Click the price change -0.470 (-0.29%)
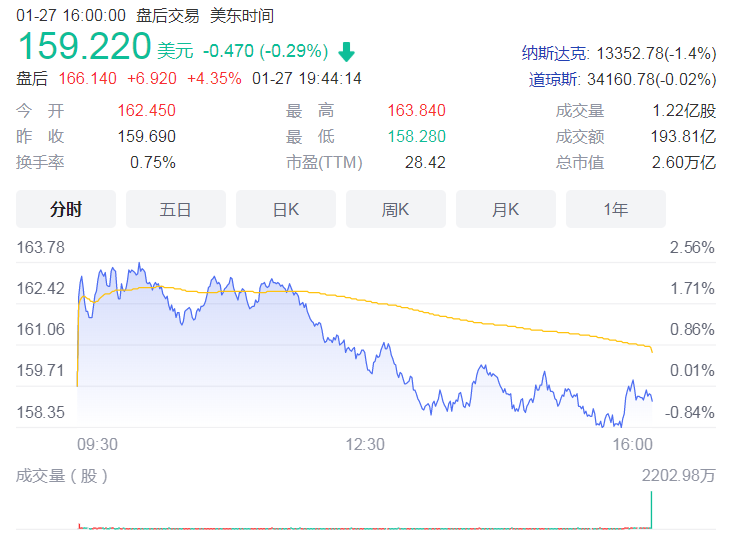This screenshot has width=735, height=545. coord(265,51)
